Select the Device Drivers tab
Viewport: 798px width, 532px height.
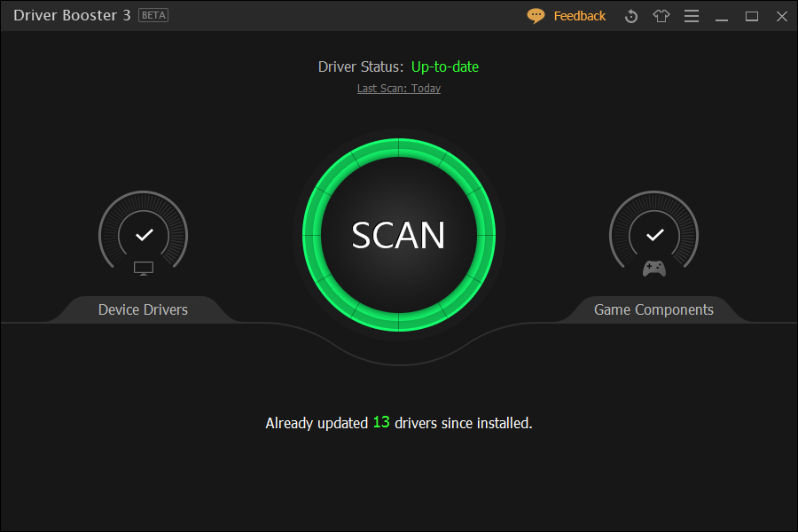(x=143, y=309)
